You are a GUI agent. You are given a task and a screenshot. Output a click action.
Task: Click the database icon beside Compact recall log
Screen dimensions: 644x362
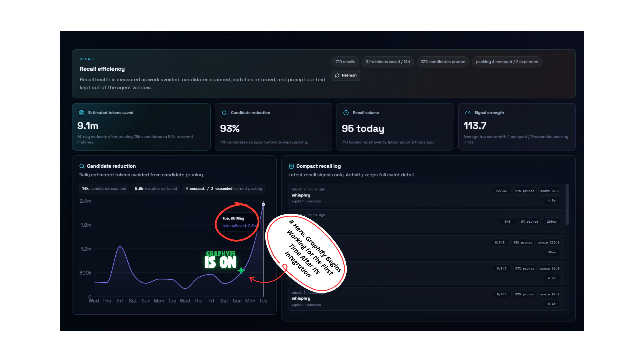pyautogui.click(x=291, y=166)
